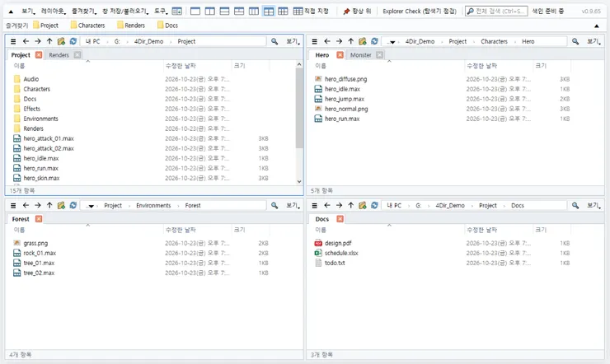Open hamburger menu in Hero pane
This screenshot has height=364, width=610.
[315, 41]
